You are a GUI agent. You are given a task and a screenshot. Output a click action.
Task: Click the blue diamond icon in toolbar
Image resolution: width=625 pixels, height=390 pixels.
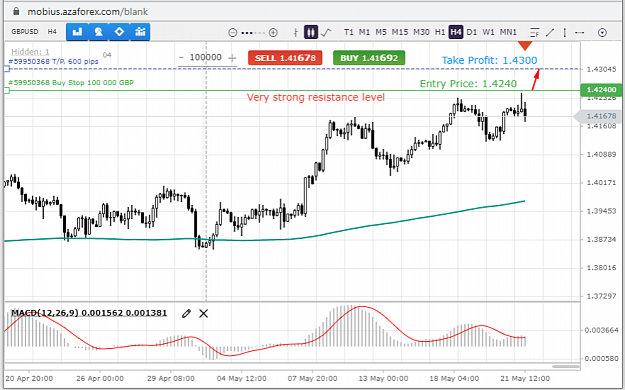pyautogui.click(x=119, y=32)
